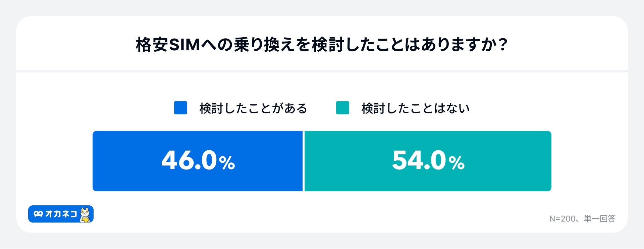The image size is (644, 249).
Task: Select the 検討したことがある legend label
Action: (x=253, y=108)
